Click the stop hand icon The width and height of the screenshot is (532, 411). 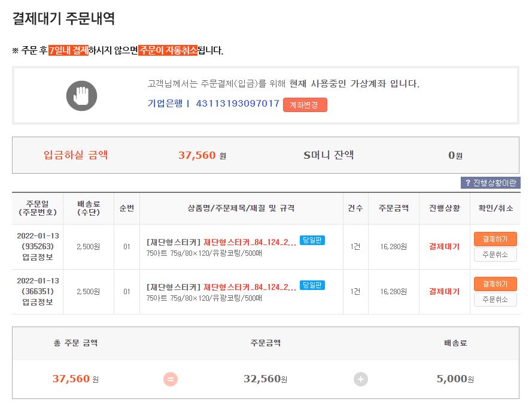[x=81, y=95]
